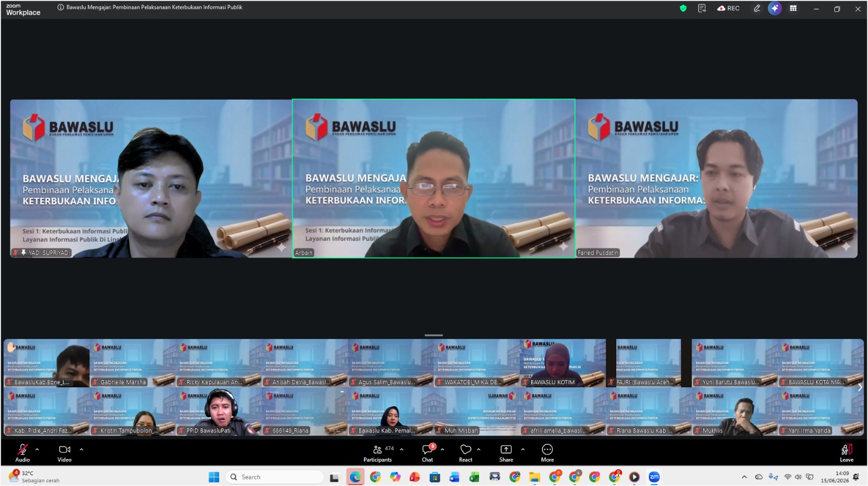Click the Bawaslu Kab. Pemal participant thumbnail
This screenshot has height=486, width=868.
(x=391, y=412)
